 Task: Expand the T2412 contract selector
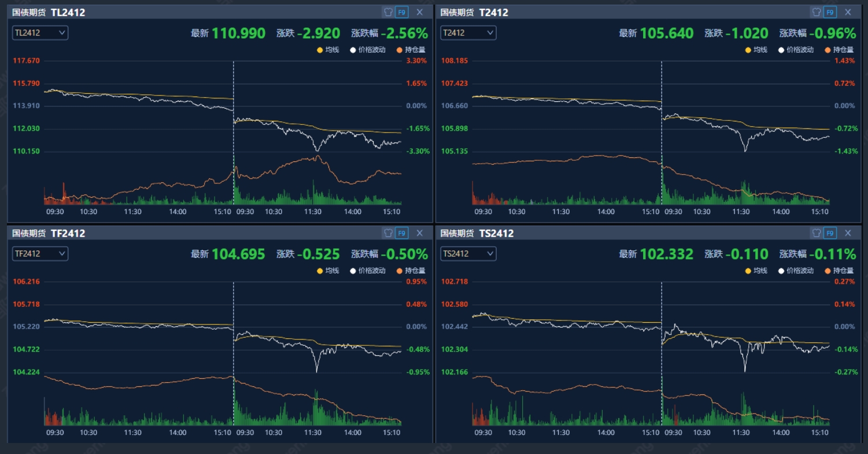pyautogui.click(x=468, y=33)
